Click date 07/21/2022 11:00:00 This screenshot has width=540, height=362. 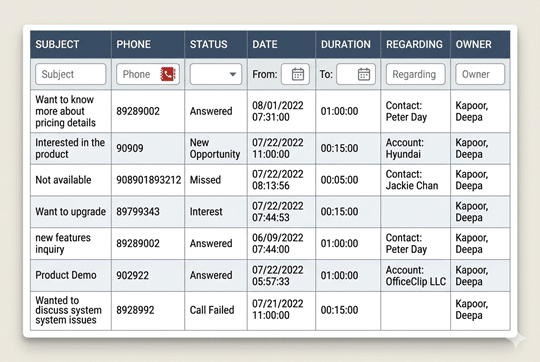click(278, 309)
